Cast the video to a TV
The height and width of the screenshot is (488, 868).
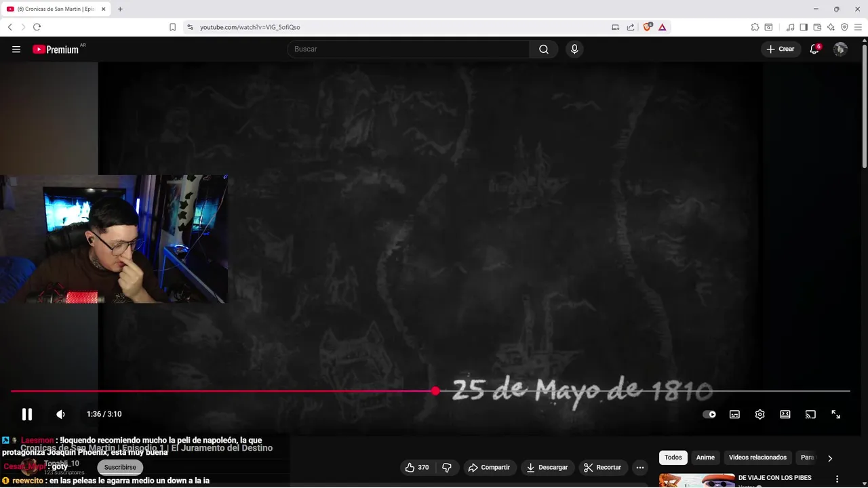tap(810, 414)
